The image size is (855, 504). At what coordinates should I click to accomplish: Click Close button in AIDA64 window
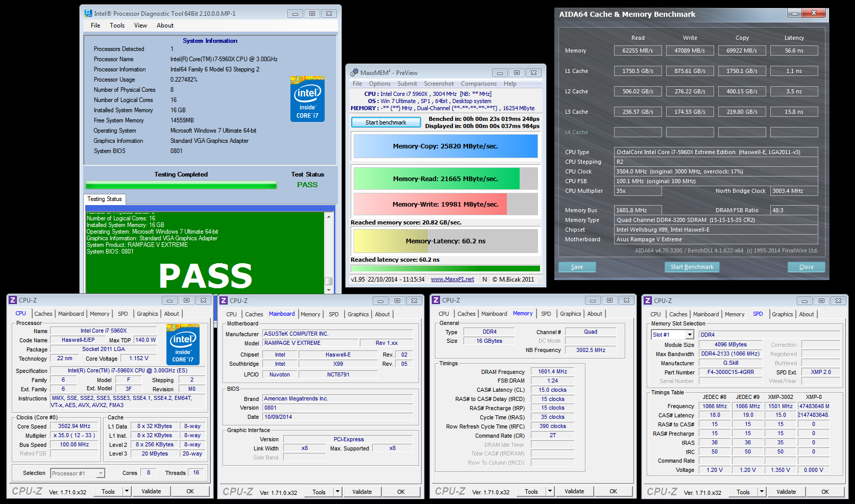807,267
